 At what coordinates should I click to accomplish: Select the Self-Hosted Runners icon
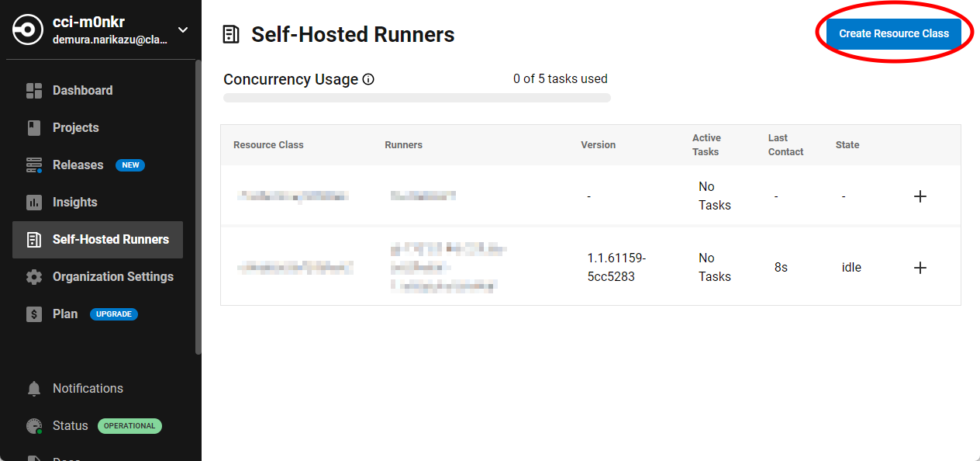[x=34, y=239]
